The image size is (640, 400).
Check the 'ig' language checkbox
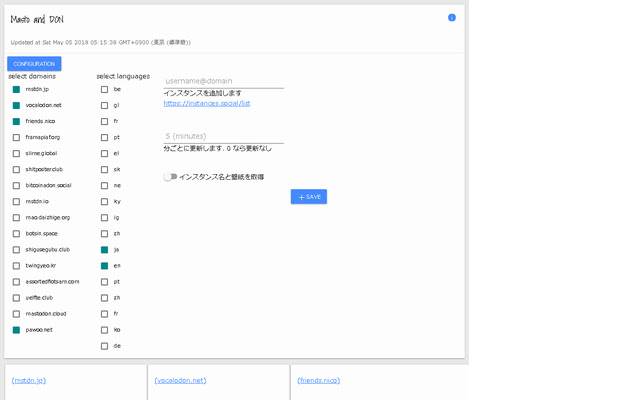pyautogui.click(x=104, y=218)
